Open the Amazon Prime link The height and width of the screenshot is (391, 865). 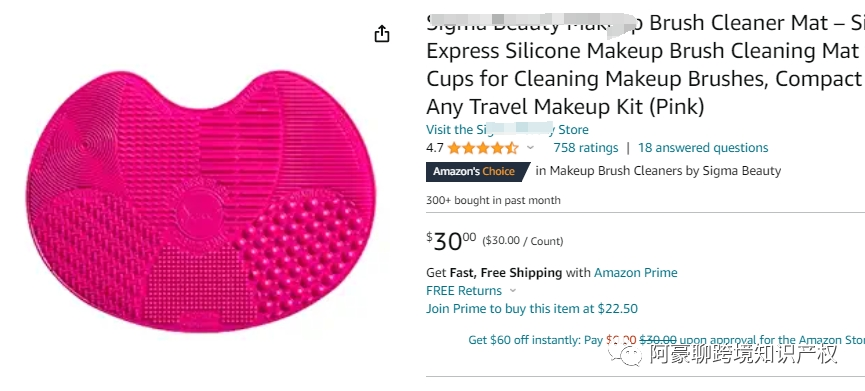pyautogui.click(x=636, y=272)
